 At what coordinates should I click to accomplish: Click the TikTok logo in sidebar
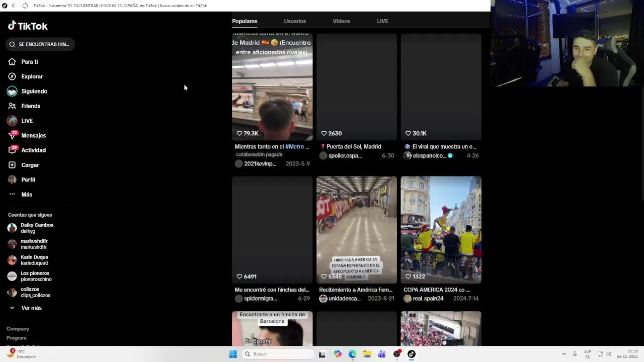[28, 26]
